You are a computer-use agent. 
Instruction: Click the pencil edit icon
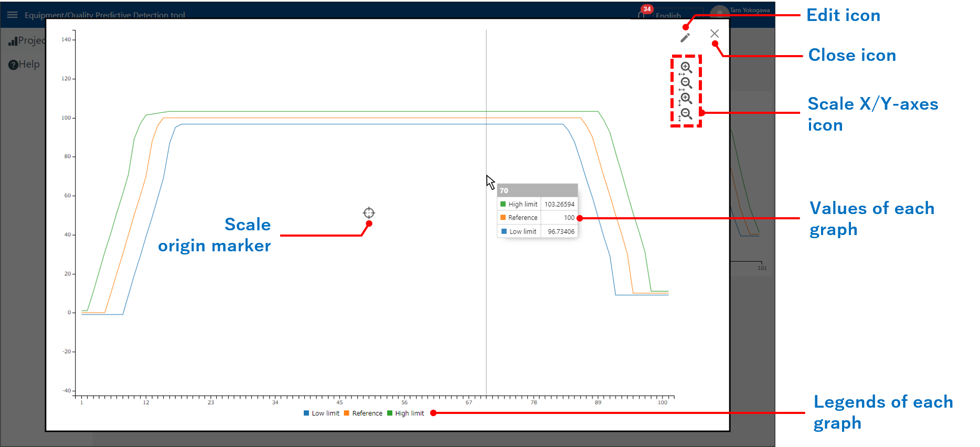[x=685, y=38]
